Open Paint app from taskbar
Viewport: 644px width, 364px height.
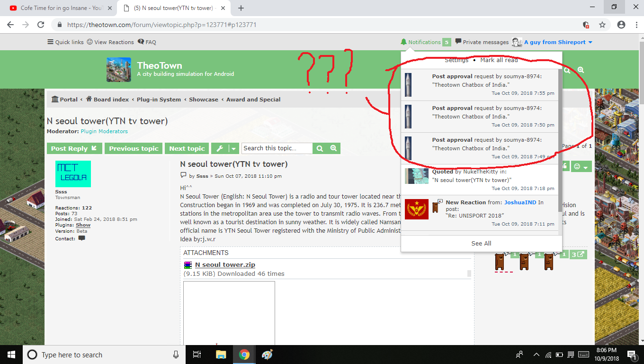[268, 355]
